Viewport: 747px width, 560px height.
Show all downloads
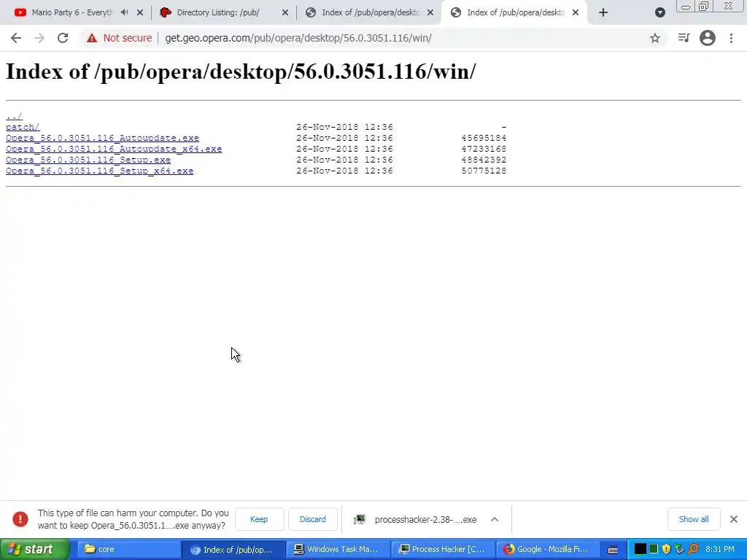point(693,519)
